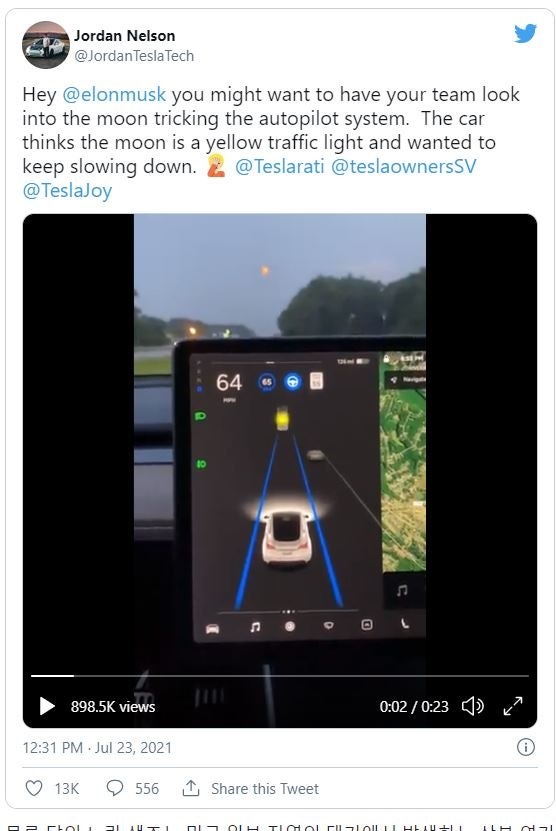Image resolution: width=556 pixels, height=831 pixels.
Task: Play the embedded tweet video
Action: pos(47,706)
